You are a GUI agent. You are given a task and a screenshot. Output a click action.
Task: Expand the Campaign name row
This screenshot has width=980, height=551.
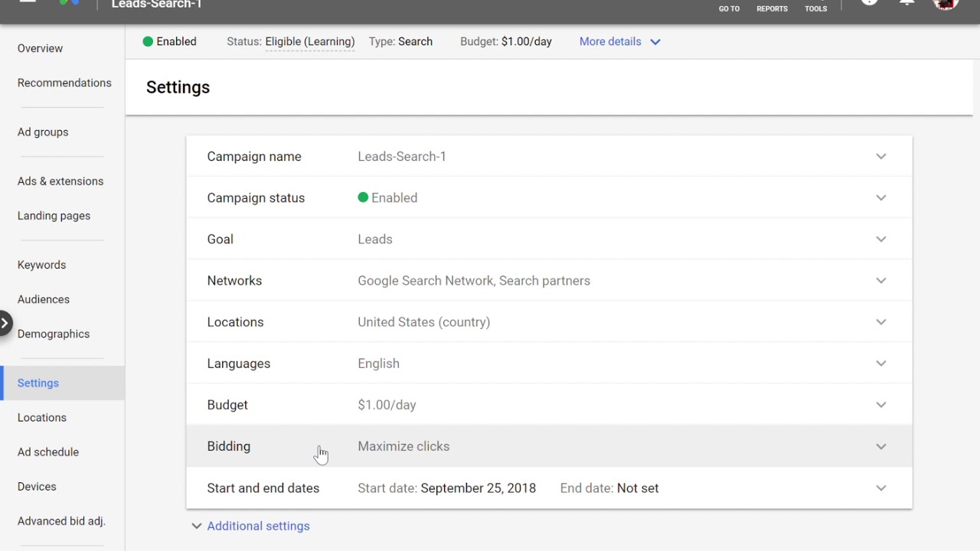pos(881,156)
